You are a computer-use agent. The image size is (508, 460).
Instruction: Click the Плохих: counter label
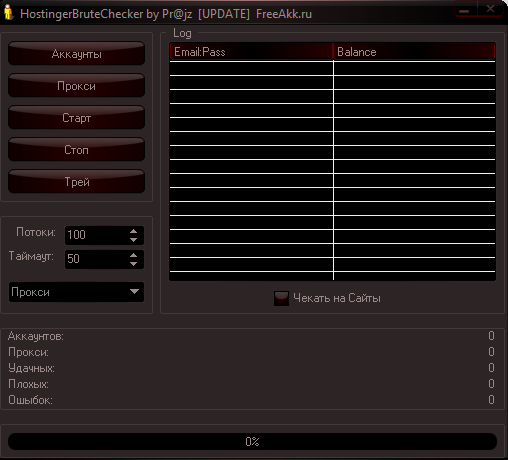pyautogui.click(x=28, y=384)
